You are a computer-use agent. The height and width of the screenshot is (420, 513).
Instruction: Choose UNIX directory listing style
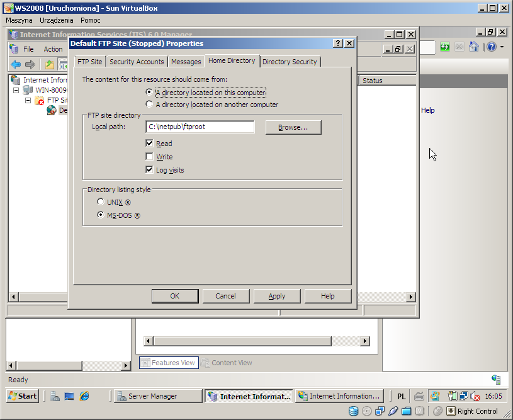101,202
